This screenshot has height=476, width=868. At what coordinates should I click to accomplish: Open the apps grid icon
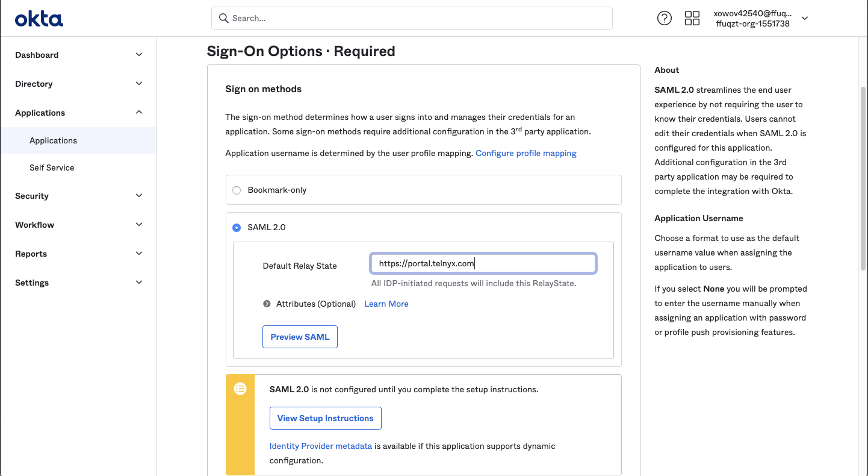(x=692, y=18)
